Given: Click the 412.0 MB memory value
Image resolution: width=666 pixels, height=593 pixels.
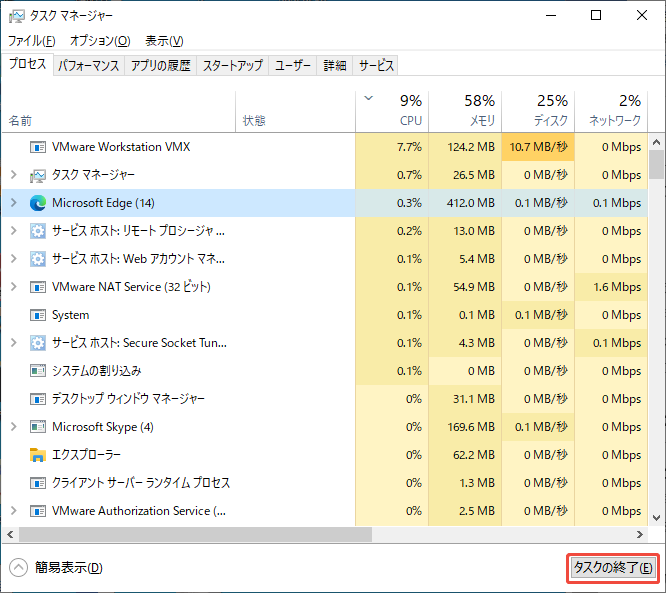Looking at the screenshot, I should 471,203.
